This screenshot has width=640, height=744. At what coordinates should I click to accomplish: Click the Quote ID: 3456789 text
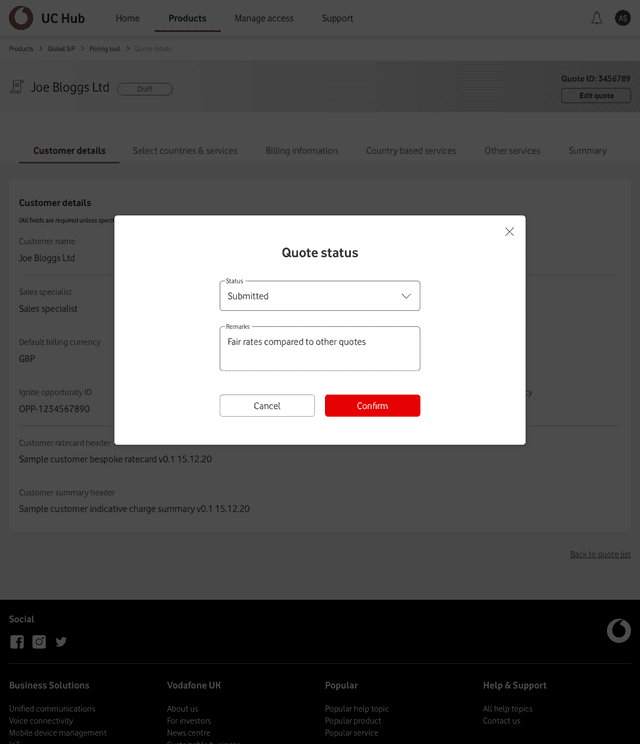click(596, 79)
